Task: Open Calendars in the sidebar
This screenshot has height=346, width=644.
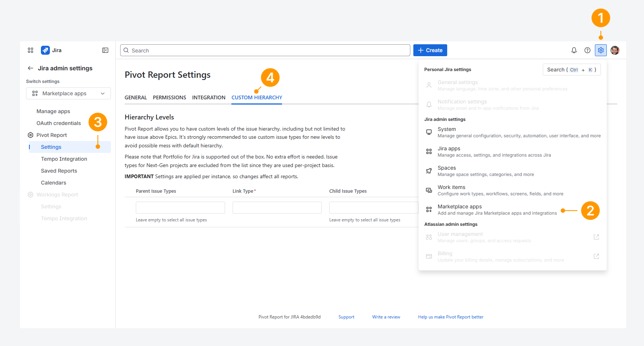Action: point(54,183)
